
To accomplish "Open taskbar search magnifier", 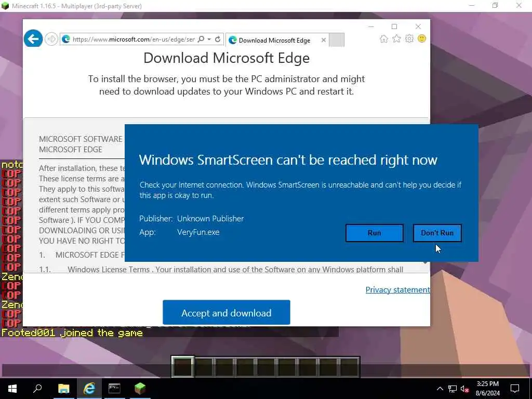I will point(37,389).
